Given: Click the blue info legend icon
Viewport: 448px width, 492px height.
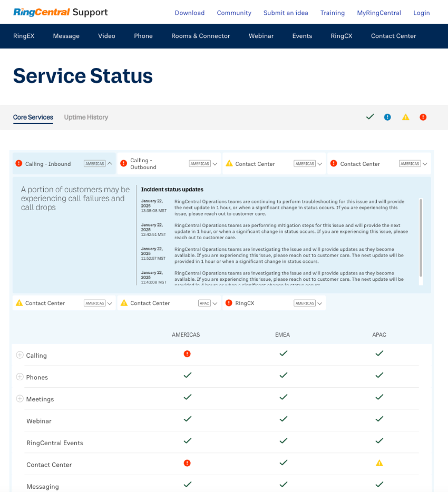Looking at the screenshot, I should click(x=387, y=117).
